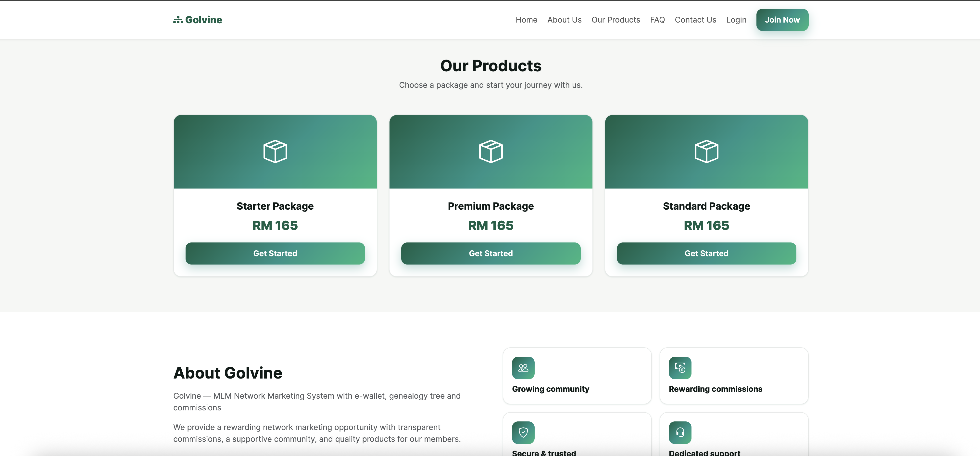Click the Premium Package RM 165 price
This screenshot has height=456, width=980.
491,225
